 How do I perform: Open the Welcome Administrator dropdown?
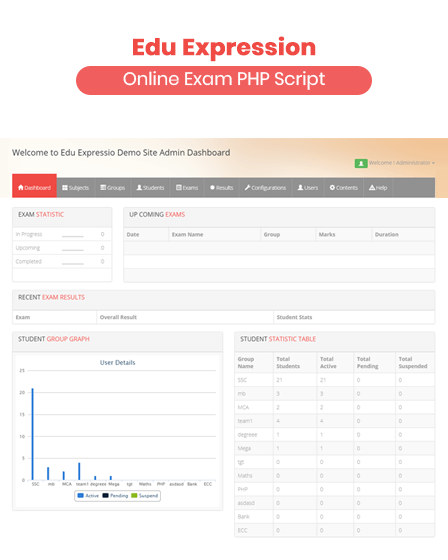[402, 163]
